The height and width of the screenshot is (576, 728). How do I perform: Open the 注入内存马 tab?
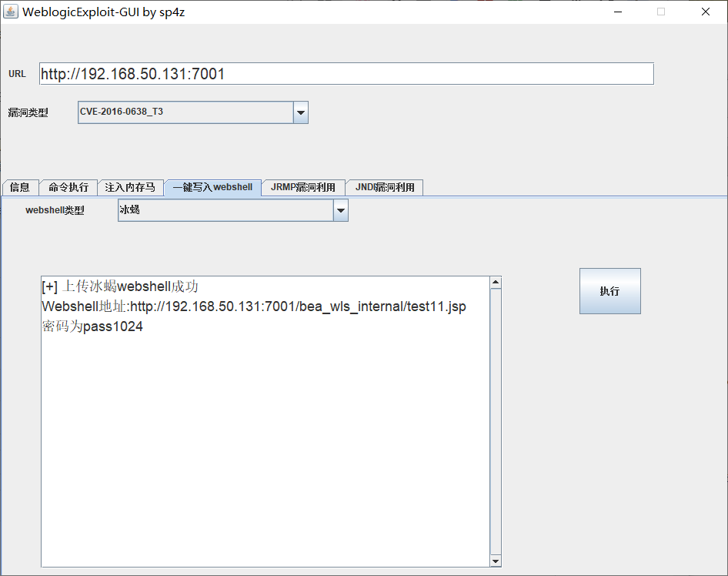(130, 187)
